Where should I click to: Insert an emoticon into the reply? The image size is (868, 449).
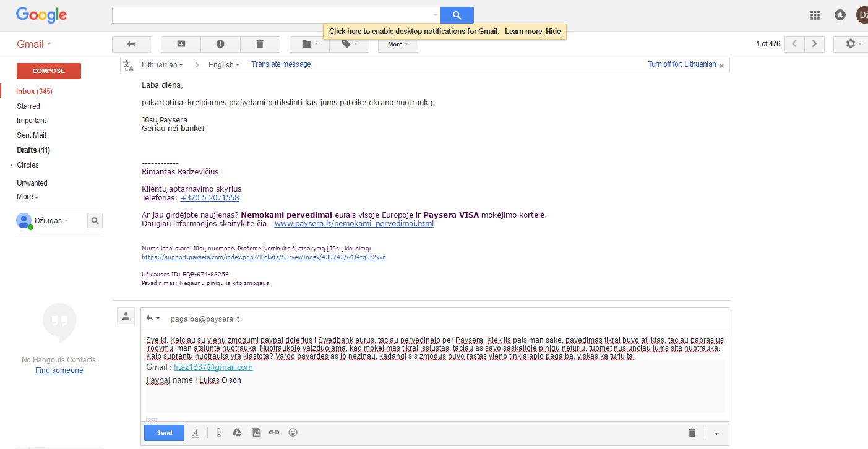click(293, 432)
